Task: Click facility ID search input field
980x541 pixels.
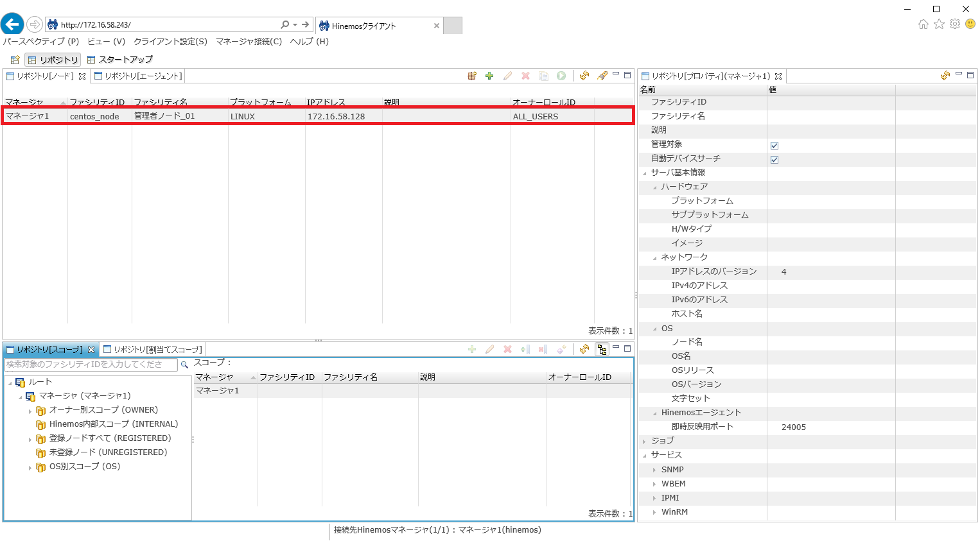Action: coord(91,365)
